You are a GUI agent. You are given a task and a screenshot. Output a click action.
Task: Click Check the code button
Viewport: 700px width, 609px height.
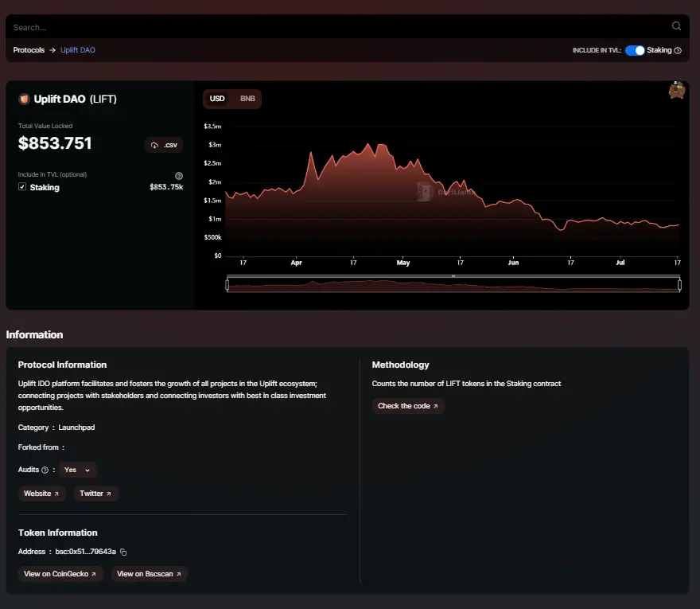pos(408,406)
